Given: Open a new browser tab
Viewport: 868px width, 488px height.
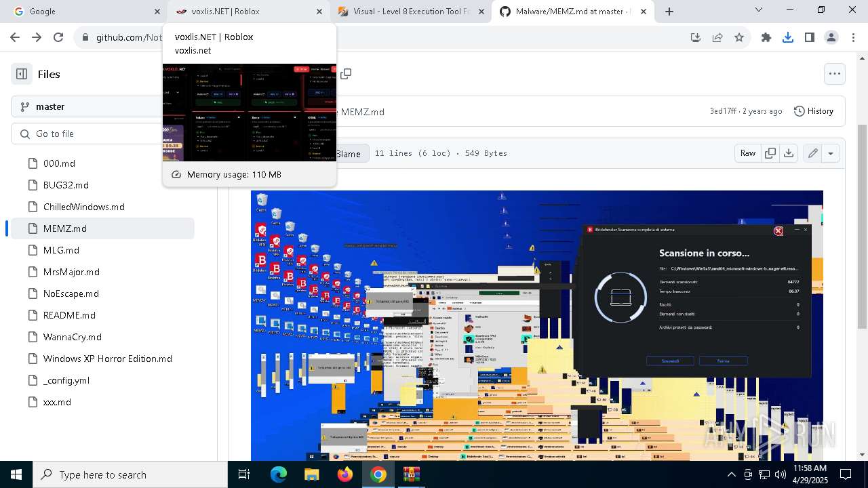Looking at the screenshot, I should pos(669,12).
